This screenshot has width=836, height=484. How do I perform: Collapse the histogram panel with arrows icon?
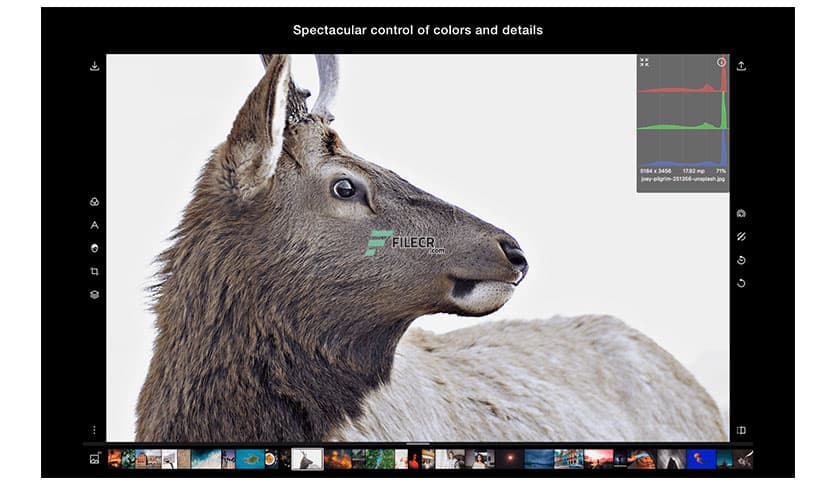coord(644,62)
